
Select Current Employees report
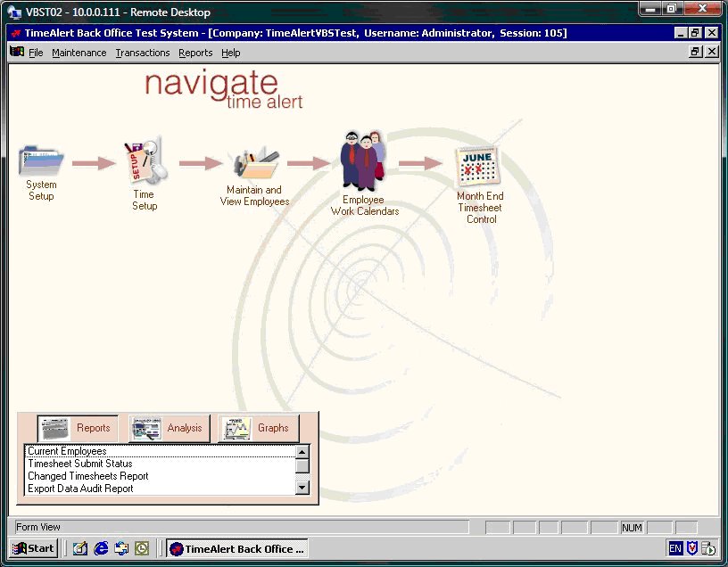click(x=161, y=451)
